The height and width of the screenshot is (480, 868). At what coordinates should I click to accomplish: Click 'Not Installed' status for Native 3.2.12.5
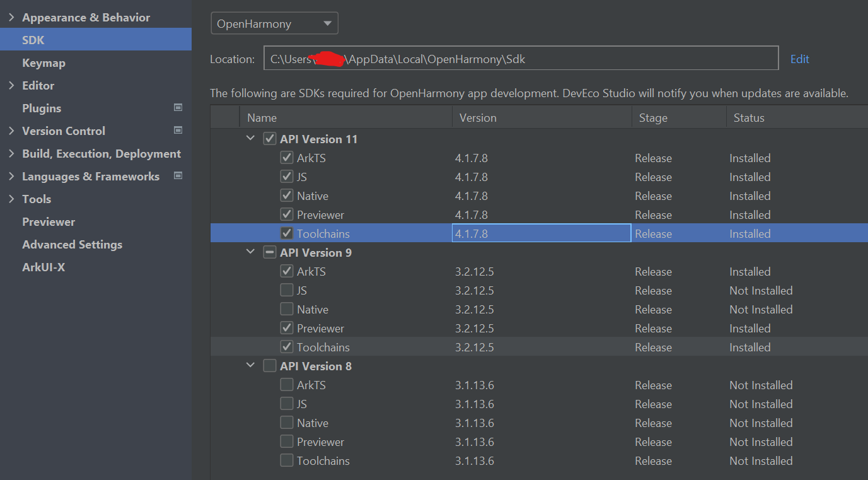[761, 309]
